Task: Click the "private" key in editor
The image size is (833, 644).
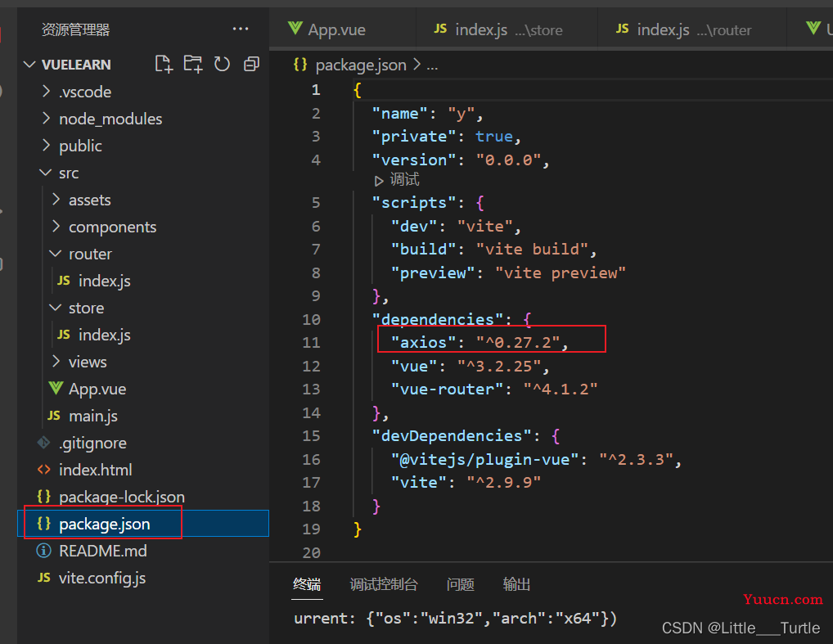Action: (414, 137)
